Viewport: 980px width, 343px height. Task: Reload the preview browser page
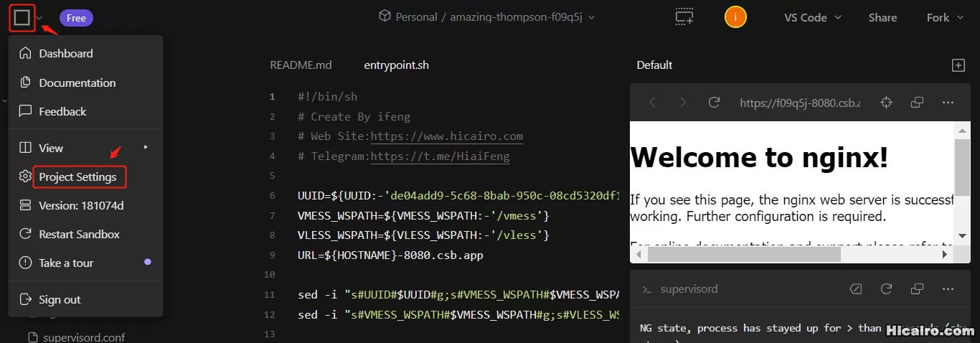coord(714,103)
